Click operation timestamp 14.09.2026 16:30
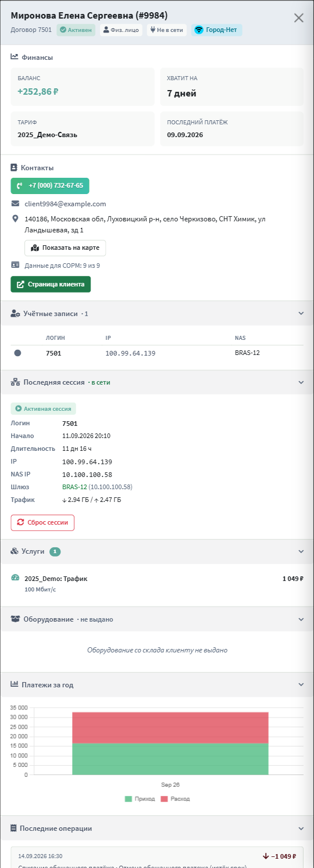Image resolution: width=314 pixels, height=868 pixels. [x=40, y=856]
